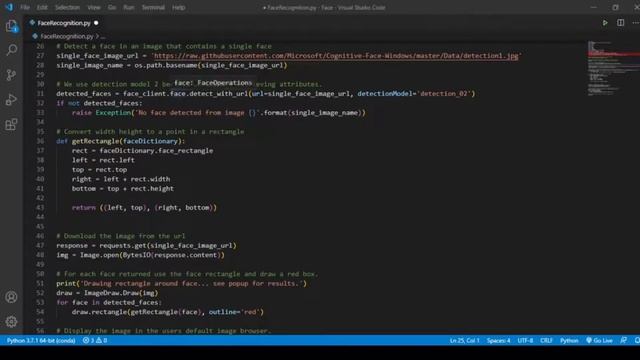Image resolution: width=640 pixels, height=360 pixels.
Task: Click the VS Code logo icon
Action: coord(9,7)
